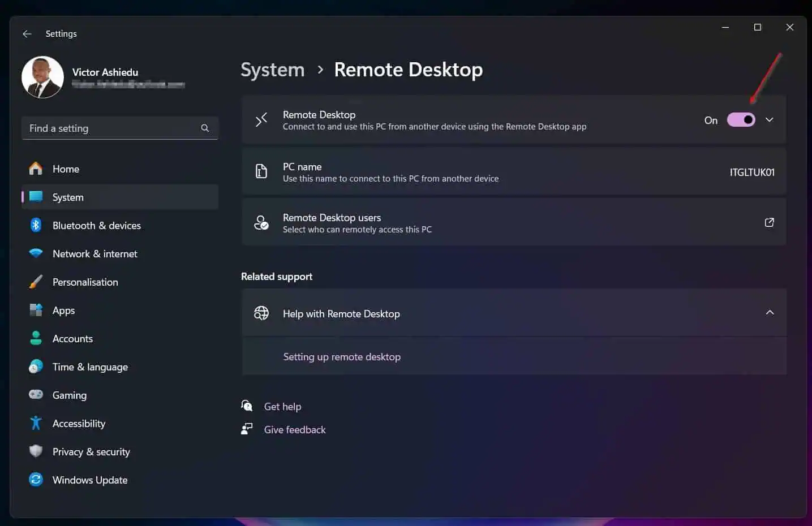Expand the Remote Desktop options chevron

pyautogui.click(x=770, y=120)
